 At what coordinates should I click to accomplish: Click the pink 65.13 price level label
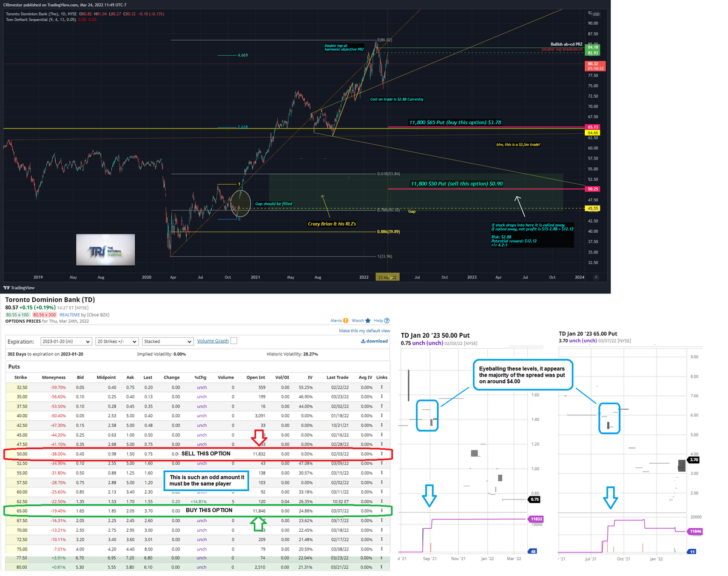pos(593,127)
